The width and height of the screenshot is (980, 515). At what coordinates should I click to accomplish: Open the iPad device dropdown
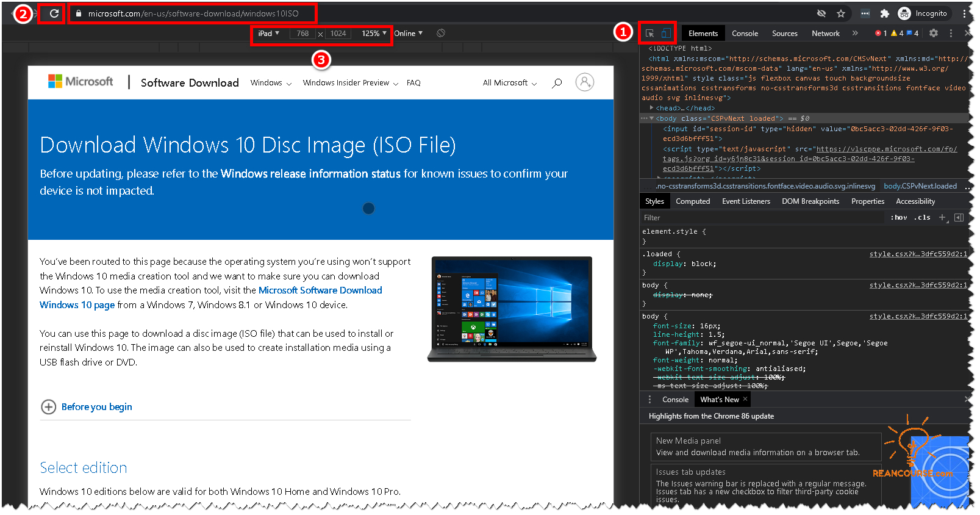tap(268, 34)
